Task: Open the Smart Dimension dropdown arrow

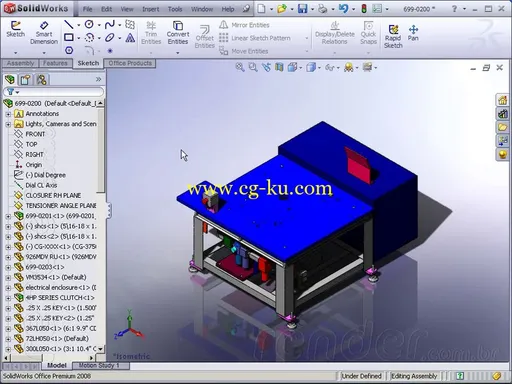Action: 44,53
